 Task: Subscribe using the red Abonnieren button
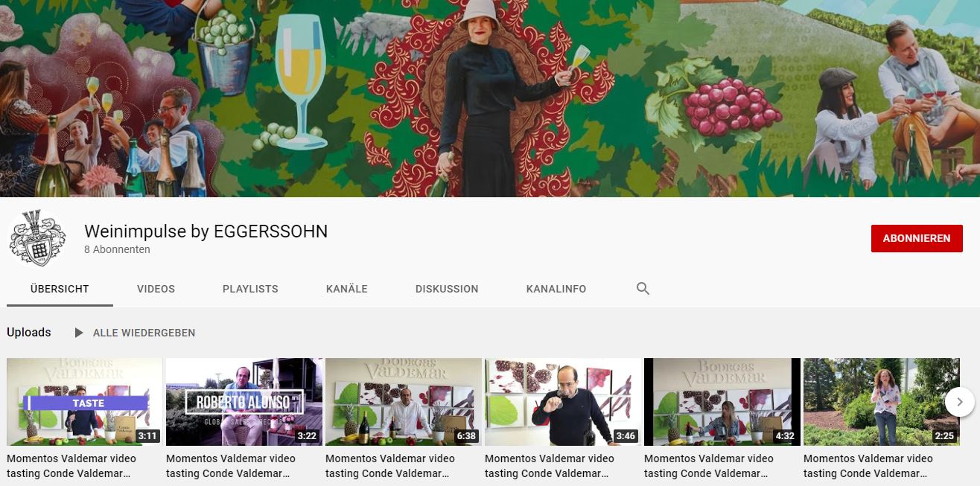pyautogui.click(x=916, y=239)
